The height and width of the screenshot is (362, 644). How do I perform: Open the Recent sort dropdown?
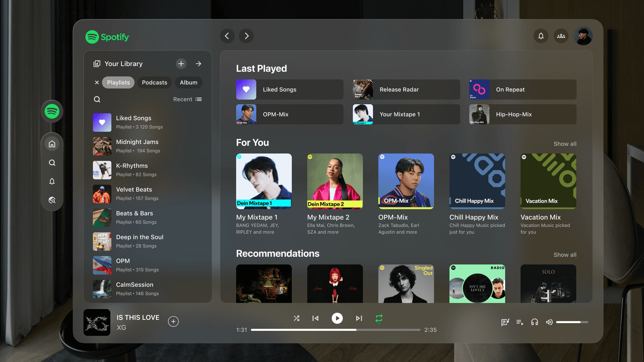[x=187, y=99]
